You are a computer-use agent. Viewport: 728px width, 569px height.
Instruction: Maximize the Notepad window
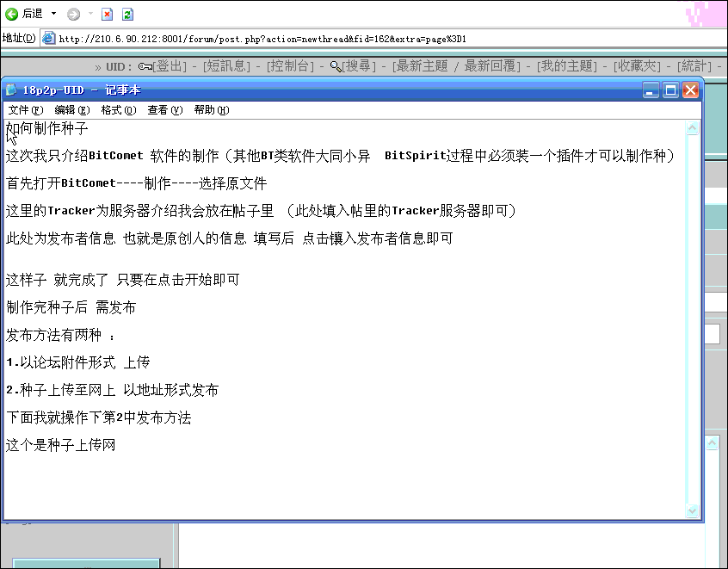(x=670, y=90)
